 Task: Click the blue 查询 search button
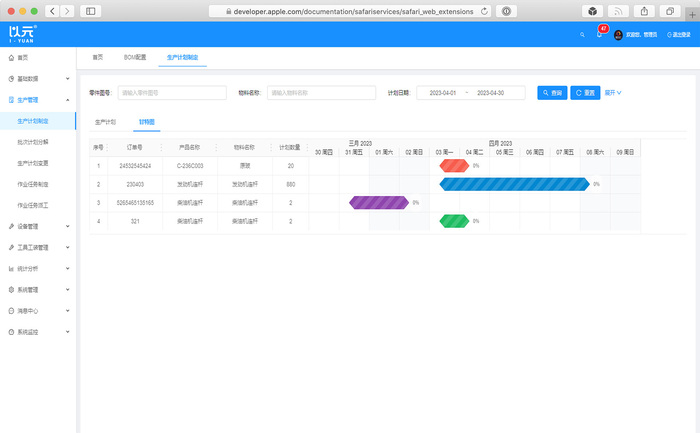pyautogui.click(x=551, y=92)
